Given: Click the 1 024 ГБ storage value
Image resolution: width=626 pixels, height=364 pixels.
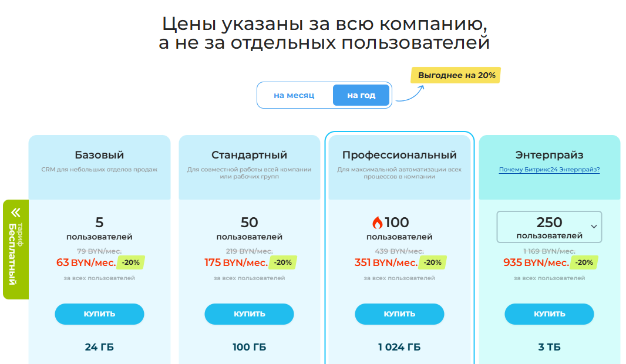Looking at the screenshot, I should pos(399,347).
